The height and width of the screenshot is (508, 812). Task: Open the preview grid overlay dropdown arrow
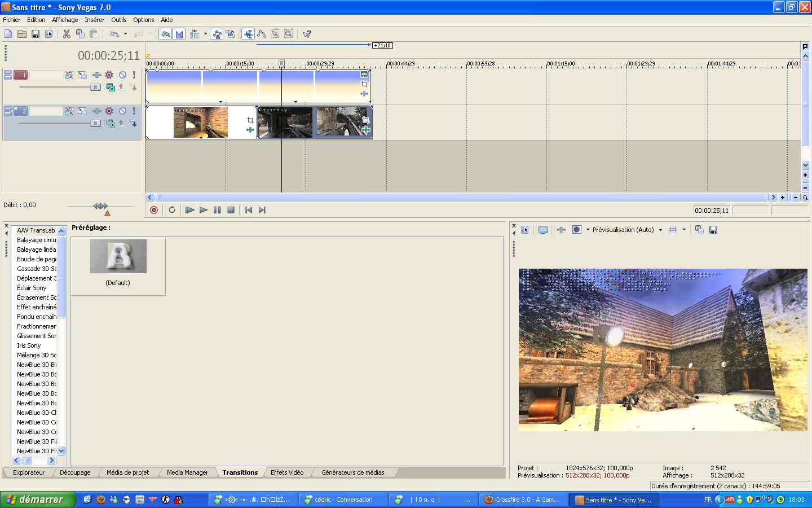click(x=684, y=230)
